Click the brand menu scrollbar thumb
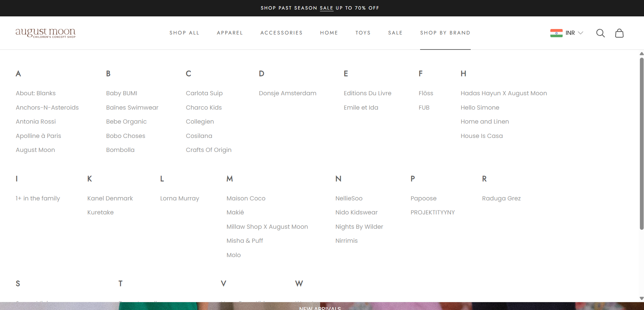The image size is (644, 310). point(642,143)
